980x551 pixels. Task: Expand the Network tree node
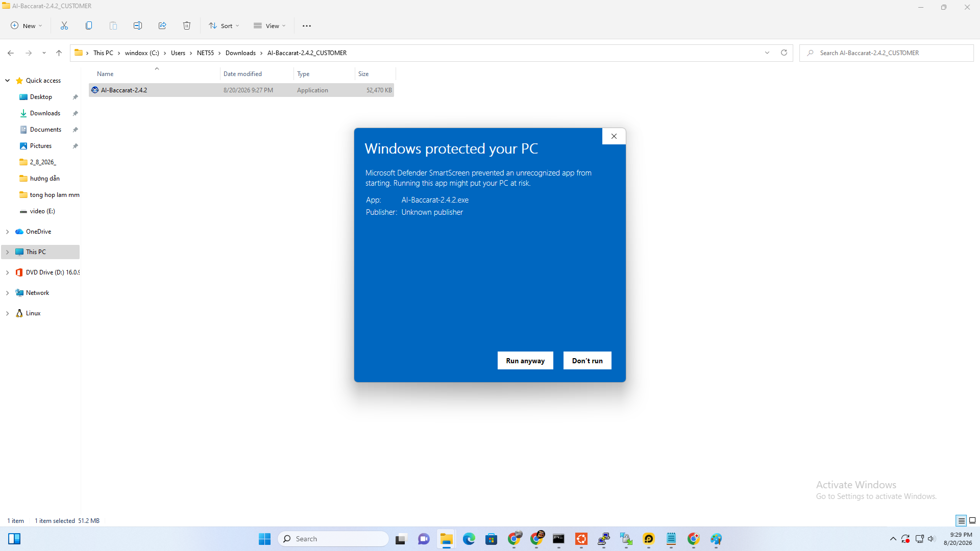pos(8,293)
